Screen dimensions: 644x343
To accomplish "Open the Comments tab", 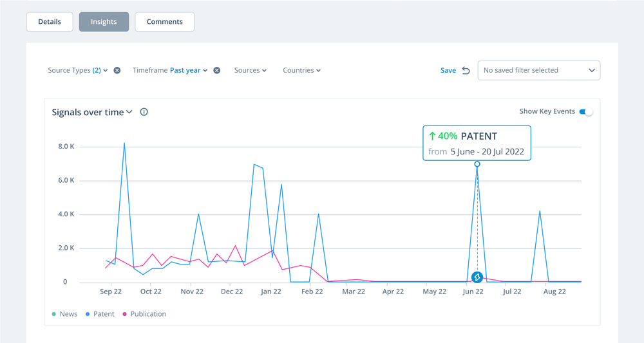I will click(165, 22).
